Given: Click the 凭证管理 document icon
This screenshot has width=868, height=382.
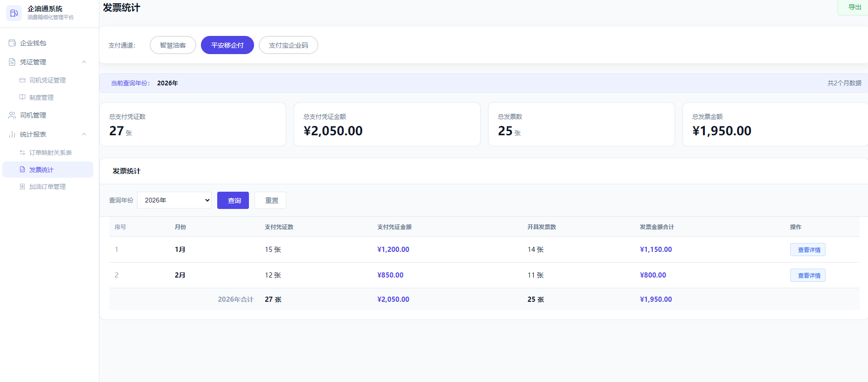Looking at the screenshot, I should (12, 62).
